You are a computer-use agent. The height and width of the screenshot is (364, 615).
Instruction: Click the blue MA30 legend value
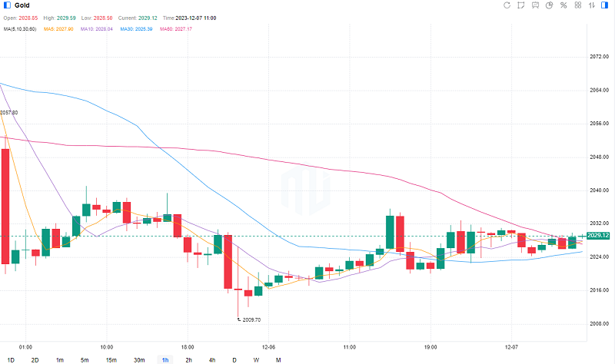[137, 29]
